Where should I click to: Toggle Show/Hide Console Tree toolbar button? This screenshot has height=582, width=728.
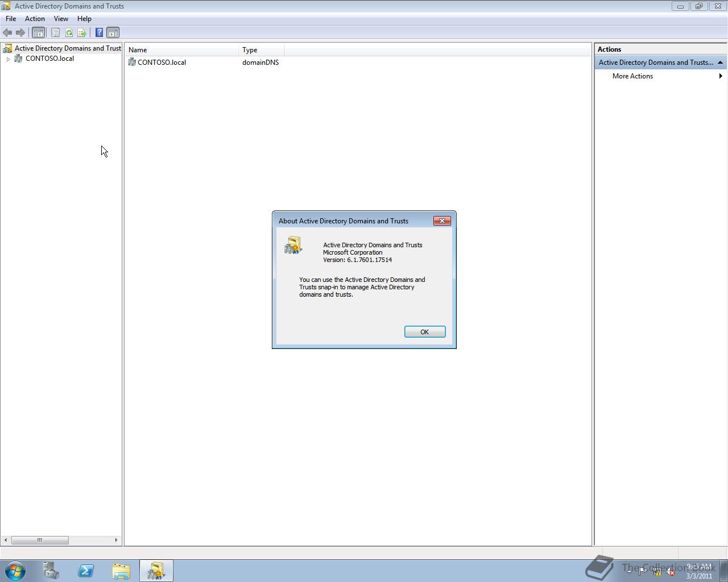(38, 33)
